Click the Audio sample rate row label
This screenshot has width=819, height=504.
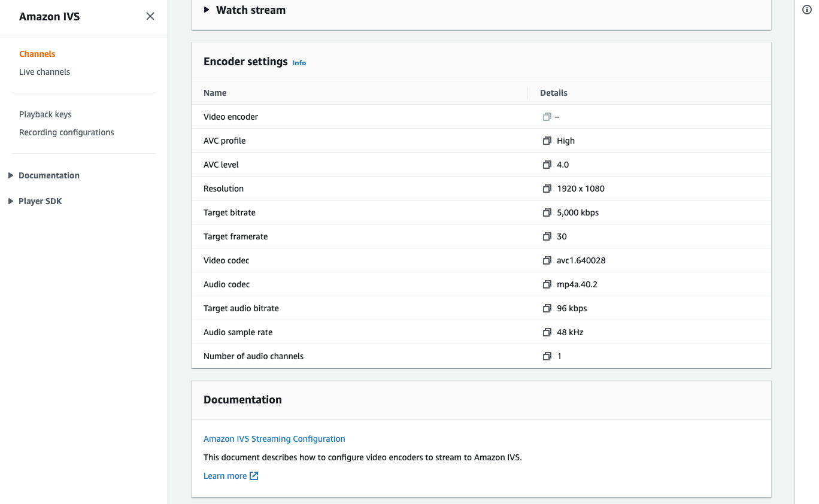(238, 332)
